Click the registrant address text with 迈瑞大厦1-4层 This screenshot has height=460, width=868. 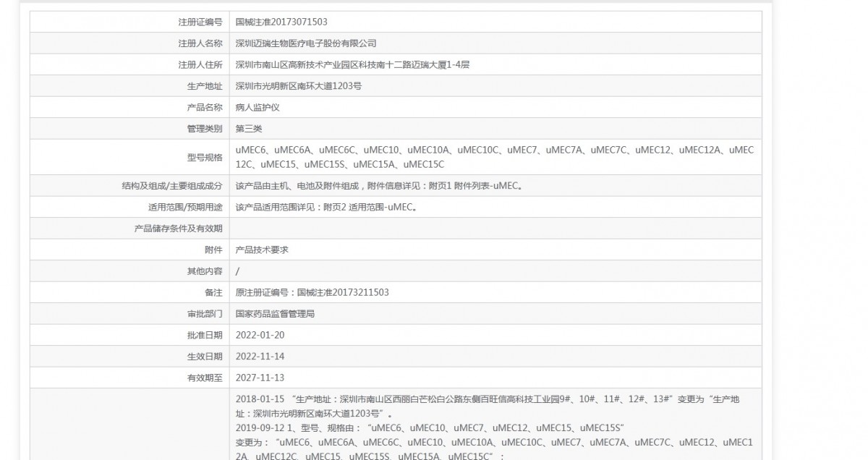353,65
